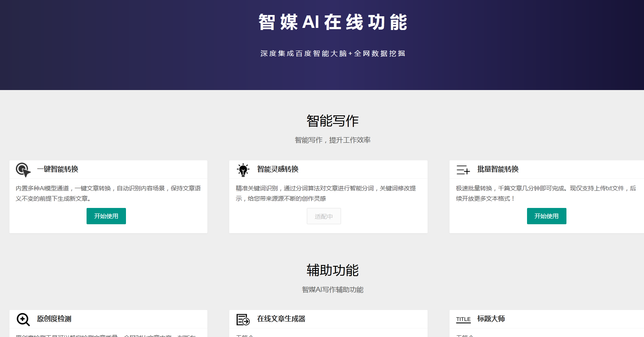Viewport: 644px width, 337px height.
Task: Click the text 智能写作，提升工作效率
Action: click(x=332, y=140)
